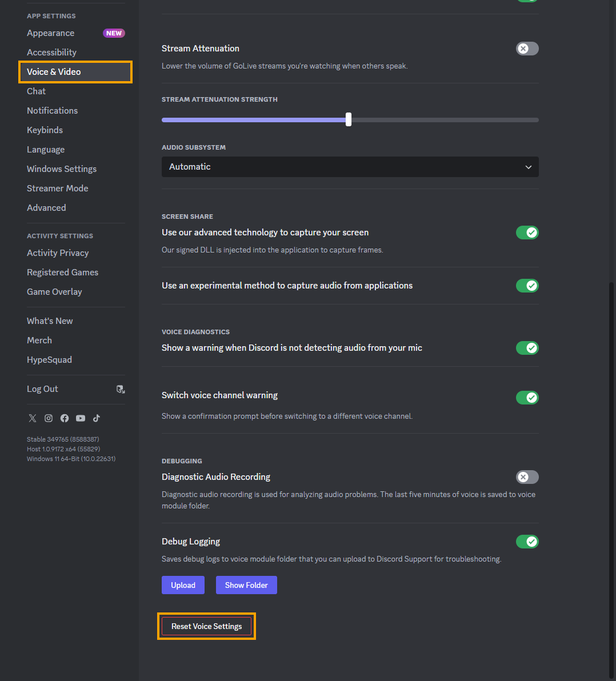Click the Stable 349765 version text
This screenshot has height=681, width=616.
click(63, 439)
